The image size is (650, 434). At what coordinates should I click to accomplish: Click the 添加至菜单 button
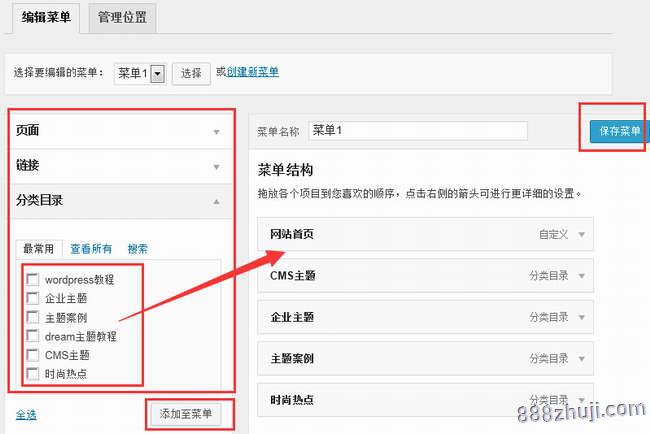tap(186, 414)
